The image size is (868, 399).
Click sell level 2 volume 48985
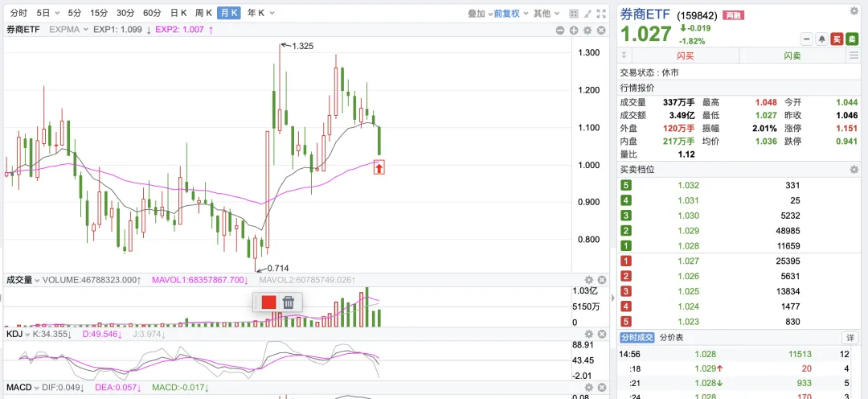pos(789,231)
